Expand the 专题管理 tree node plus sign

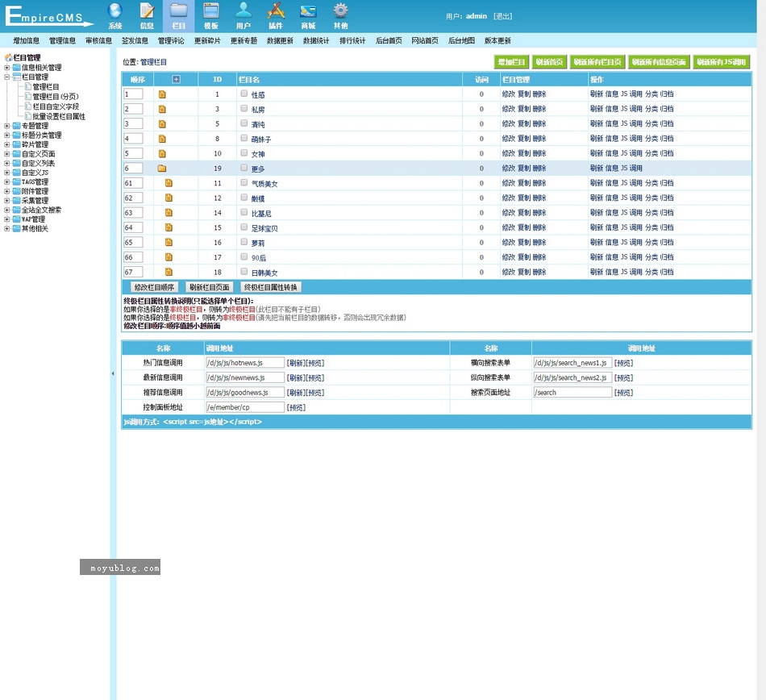(6, 126)
